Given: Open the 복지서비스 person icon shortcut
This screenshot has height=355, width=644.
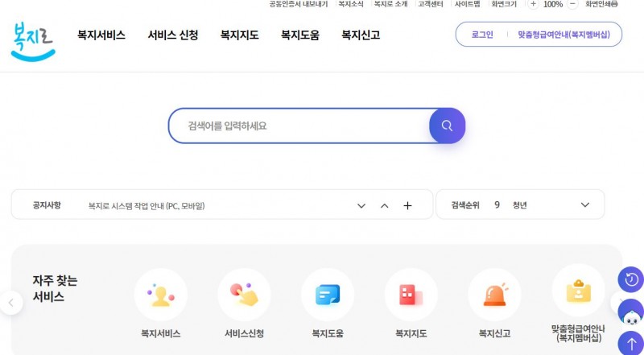Looking at the screenshot, I should [160, 295].
